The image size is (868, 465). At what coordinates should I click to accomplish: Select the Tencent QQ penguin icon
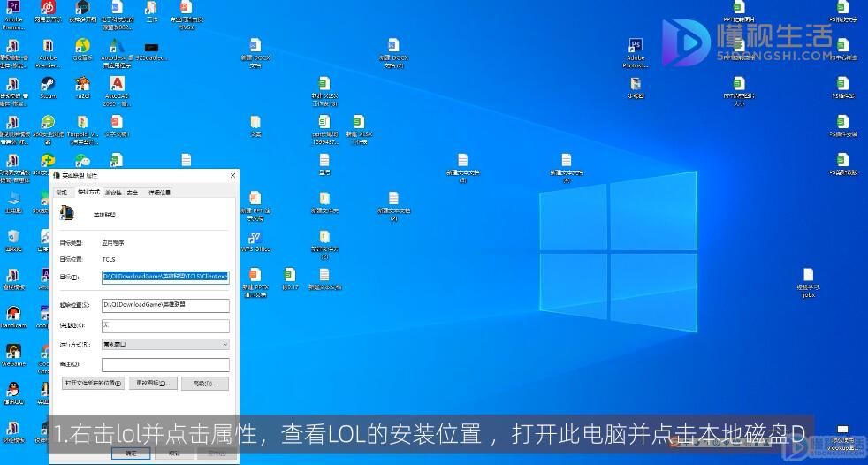click(x=13, y=393)
